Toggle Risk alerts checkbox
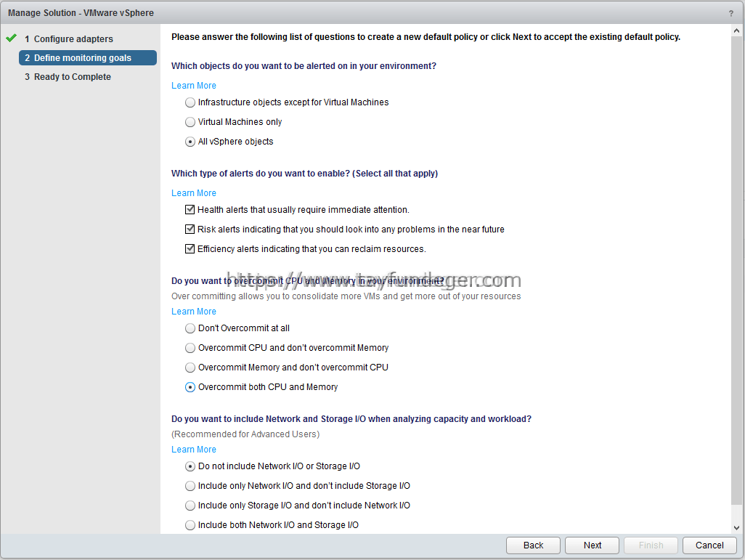The height and width of the screenshot is (560, 745). click(190, 229)
